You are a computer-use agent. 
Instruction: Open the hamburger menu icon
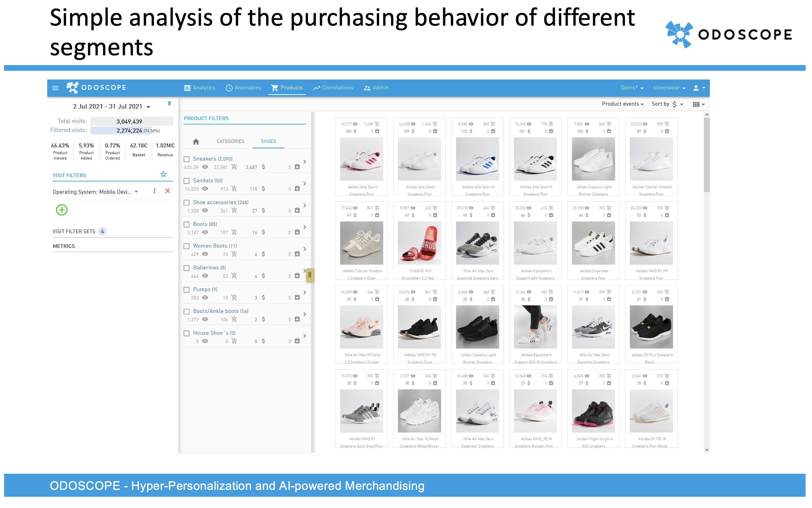pos(55,88)
